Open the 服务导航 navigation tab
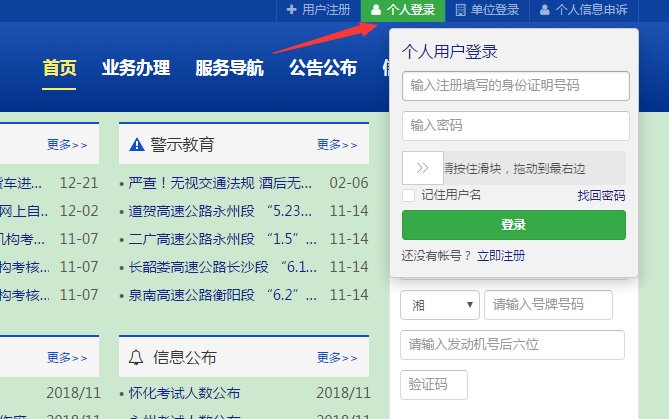The height and width of the screenshot is (419, 669). [230, 68]
